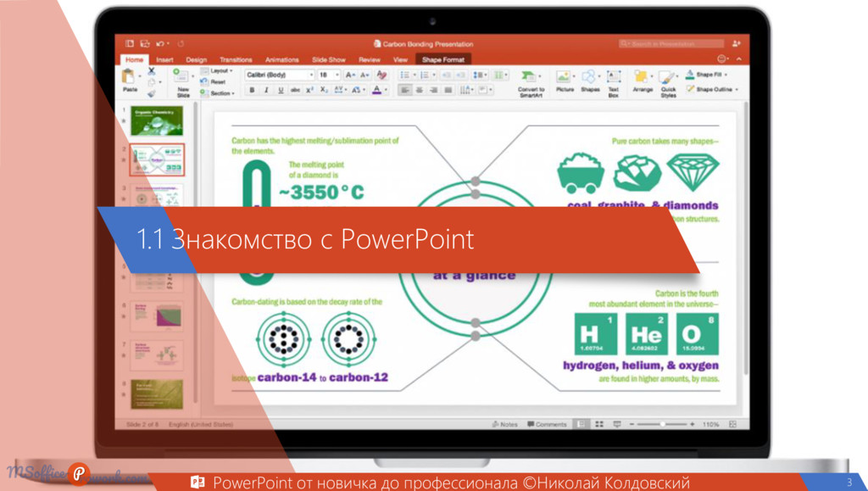Click the Notes button in status bar

click(x=505, y=424)
